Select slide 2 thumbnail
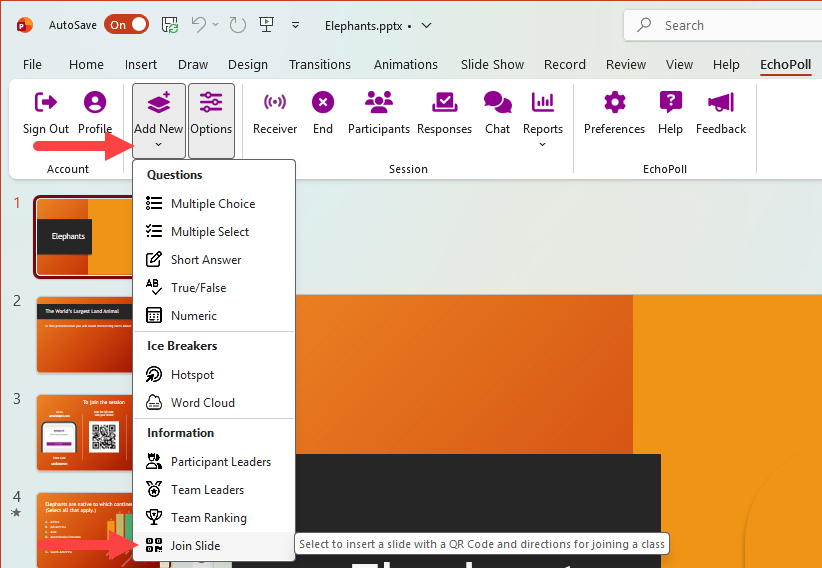This screenshot has width=822, height=568. click(x=84, y=335)
